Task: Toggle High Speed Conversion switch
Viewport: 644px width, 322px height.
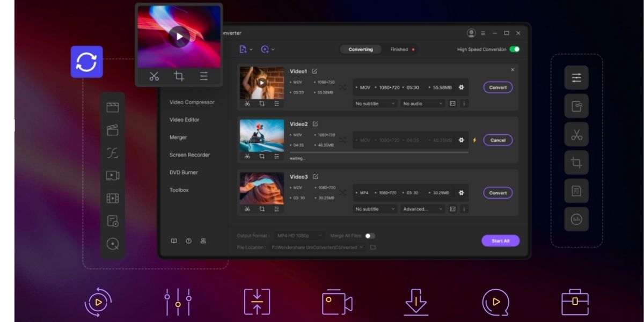Action: click(x=514, y=49)
